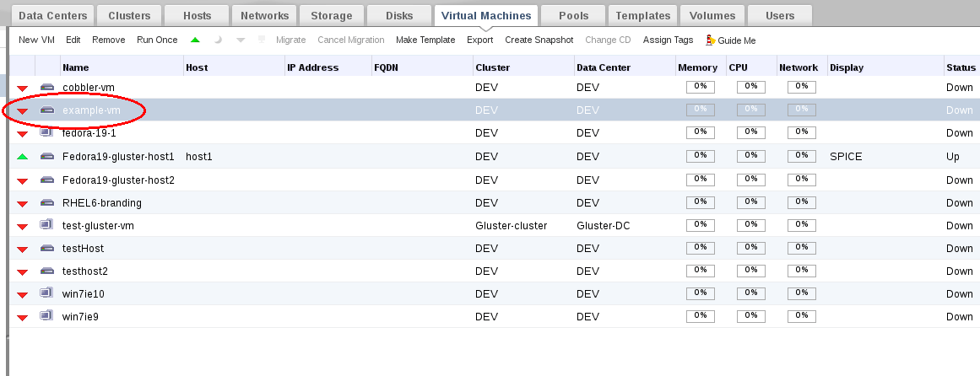Click the server icon beside cobbler-vm

click(46, 88)
